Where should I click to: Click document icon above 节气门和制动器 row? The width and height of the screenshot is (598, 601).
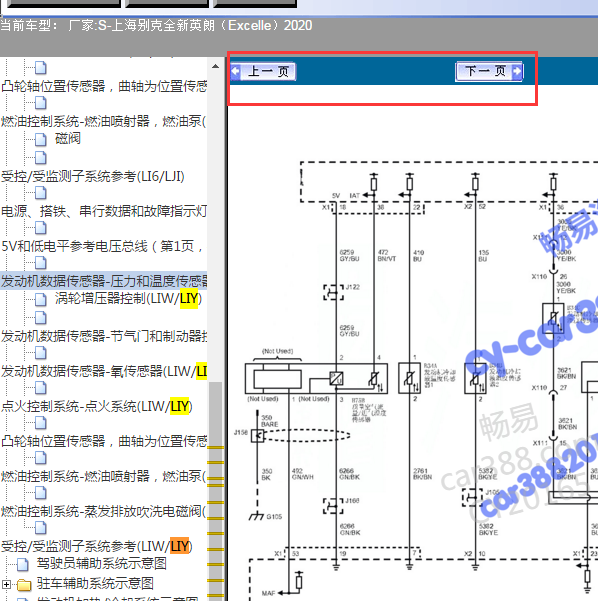coord(41,318)
